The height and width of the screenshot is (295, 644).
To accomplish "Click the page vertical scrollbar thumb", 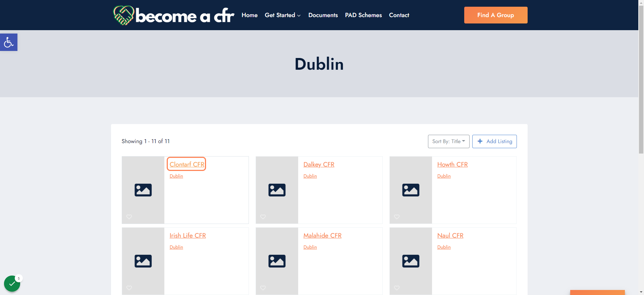I will point(641,79).
